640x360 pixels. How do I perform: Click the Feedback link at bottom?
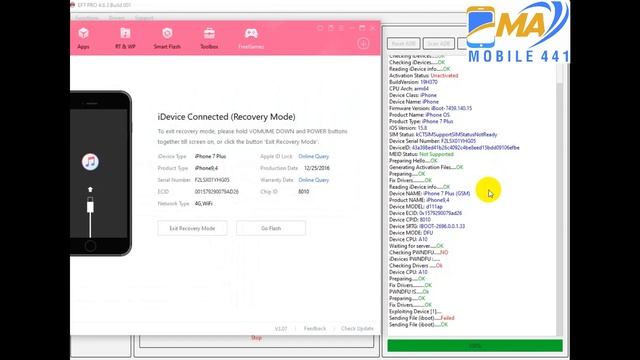(x=315, y=329)
